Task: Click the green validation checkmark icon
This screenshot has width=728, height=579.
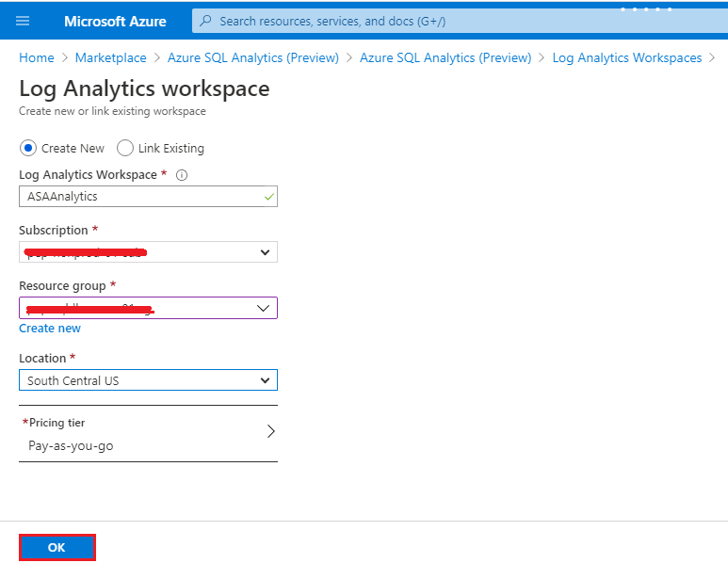Action: point(269,197)
